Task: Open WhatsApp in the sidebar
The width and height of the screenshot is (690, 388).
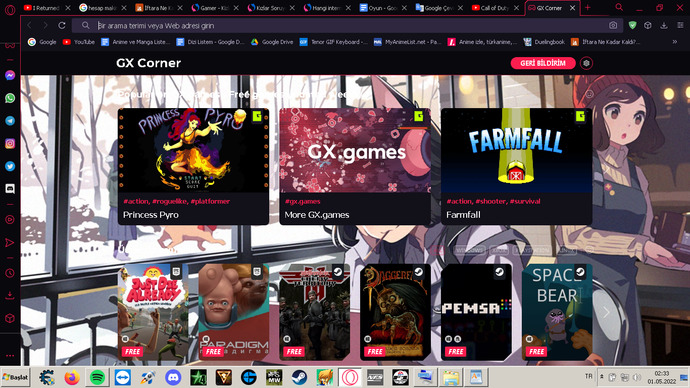Action: coord(10,98)
